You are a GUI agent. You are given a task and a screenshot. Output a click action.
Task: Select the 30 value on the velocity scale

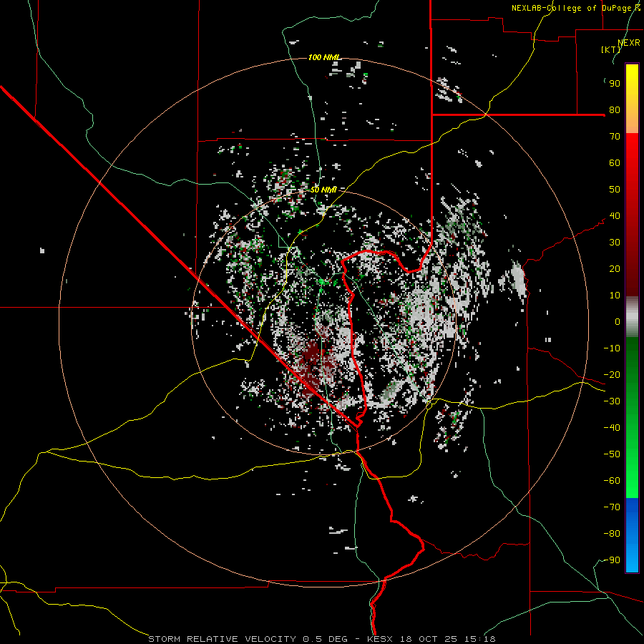[615, 243]
